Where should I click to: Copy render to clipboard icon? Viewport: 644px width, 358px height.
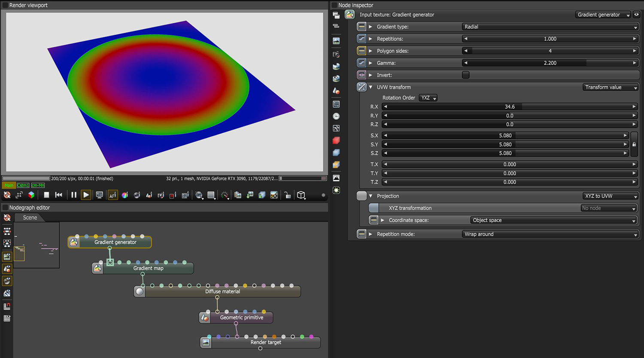tap(238, 195)
